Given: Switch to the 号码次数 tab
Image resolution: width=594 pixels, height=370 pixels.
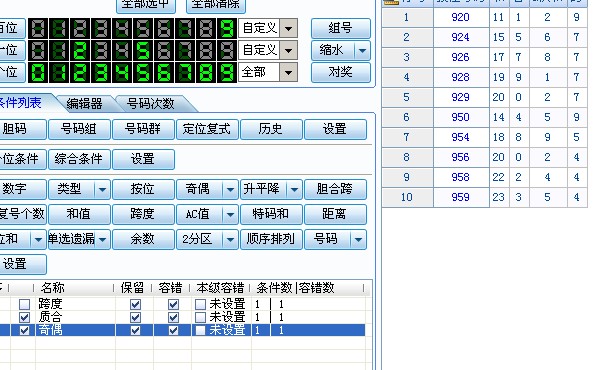Looking at the screenshot, I should [151, 103].
